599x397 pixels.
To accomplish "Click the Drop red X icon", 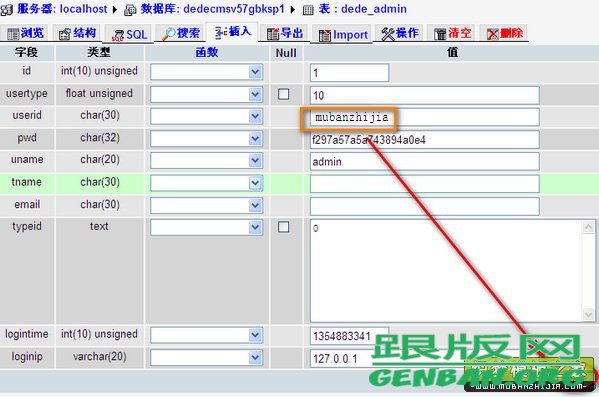I will pos(493,34).
